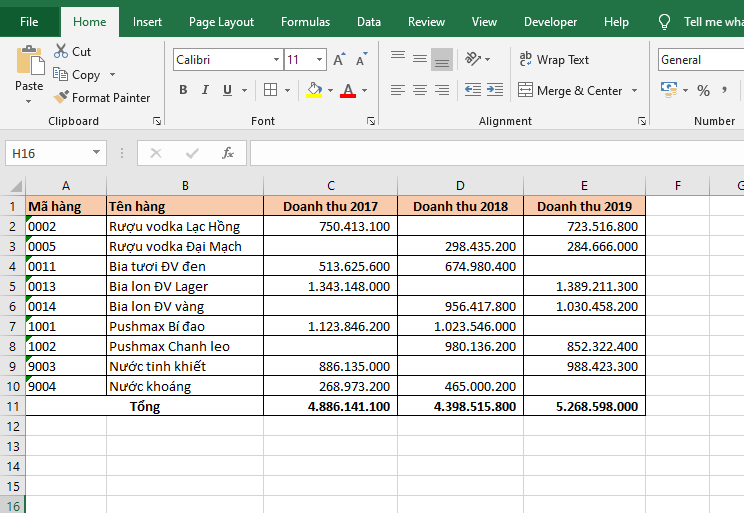Open the Formulas ribbon tab
The height and width of the screenshot is (513, 744).
coord(305,22)
